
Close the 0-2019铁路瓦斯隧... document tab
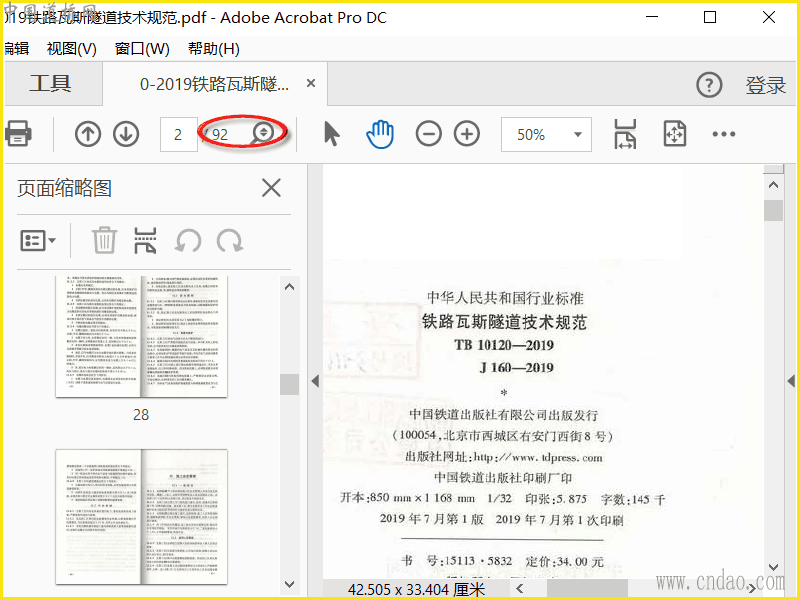(311, 83)
